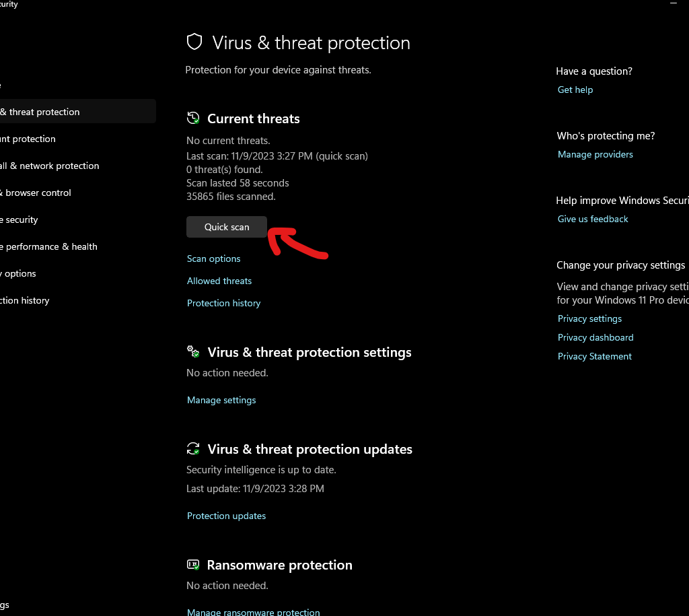Open Protection updates link
Image resolution: width=689 pixels, height=616 pixels.
[x=226, y=516]
